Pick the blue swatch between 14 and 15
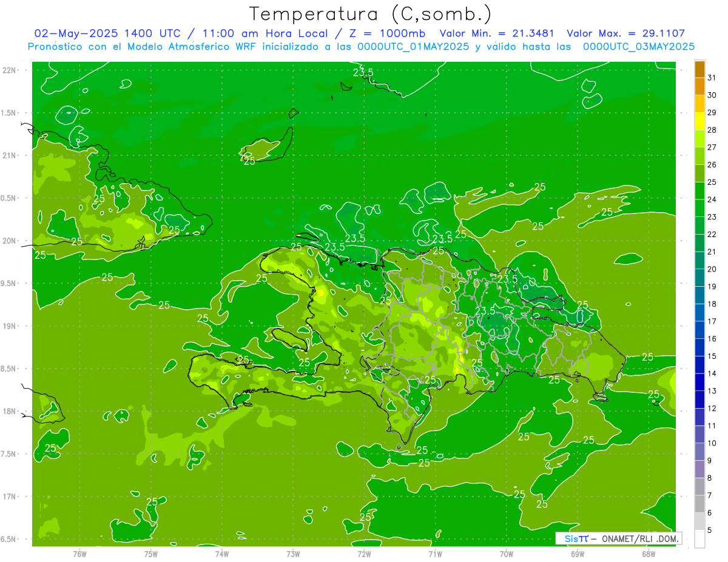Screen dimensions: 728x562 point(699,365)
